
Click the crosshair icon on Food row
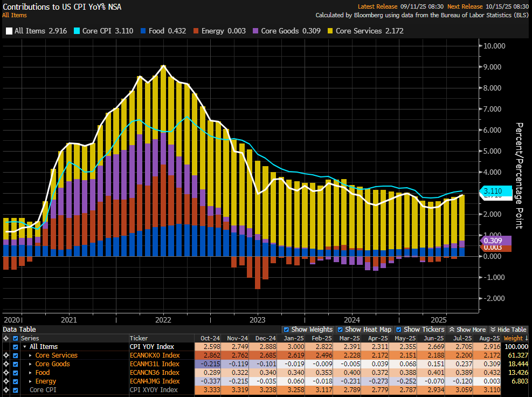click(x=6, y=373)
